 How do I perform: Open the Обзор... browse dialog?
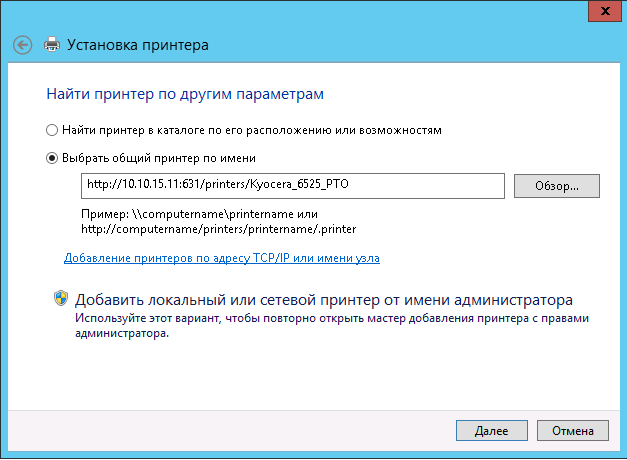557,186
